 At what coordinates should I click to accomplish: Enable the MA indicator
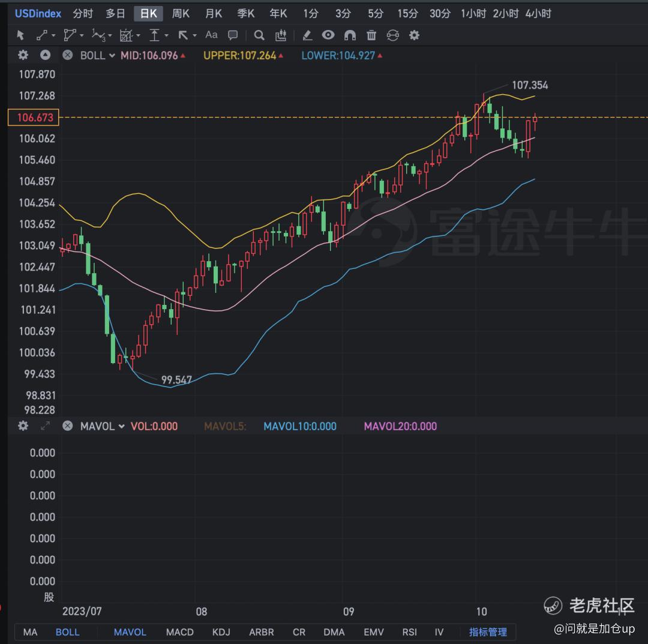pyautogui.click(x=30, y=632)
